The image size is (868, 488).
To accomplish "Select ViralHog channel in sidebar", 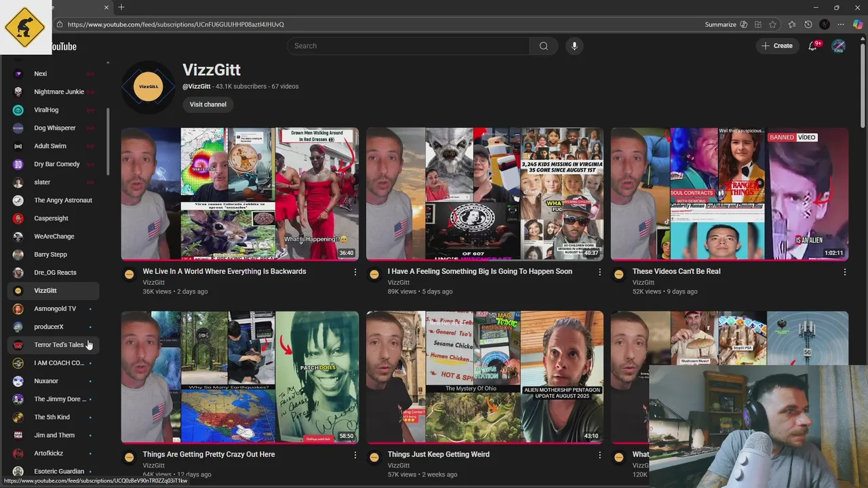I will click(x=53, y=110).
